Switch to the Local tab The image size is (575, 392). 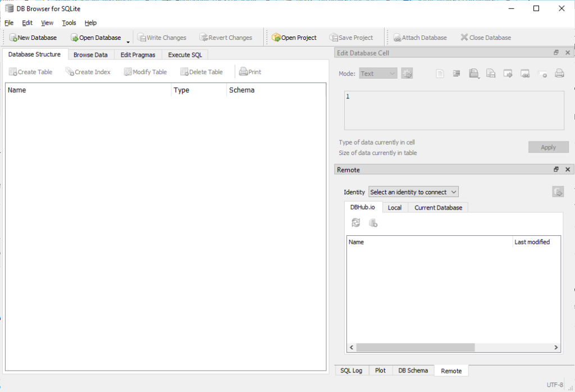click(395, 208)
